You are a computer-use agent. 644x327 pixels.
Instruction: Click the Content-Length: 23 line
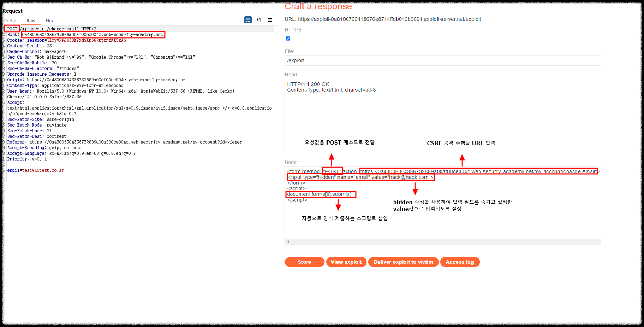tap(30, 46)
